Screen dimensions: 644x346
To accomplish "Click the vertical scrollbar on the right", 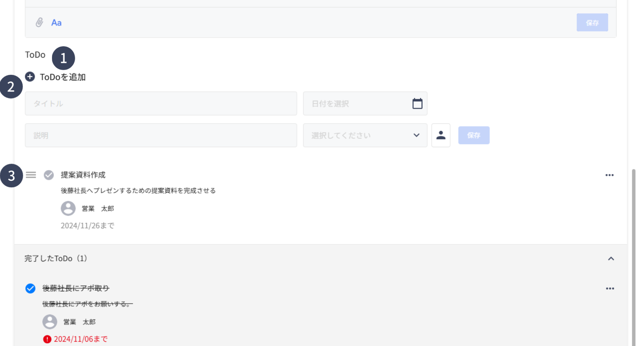I will coord(633,255).
